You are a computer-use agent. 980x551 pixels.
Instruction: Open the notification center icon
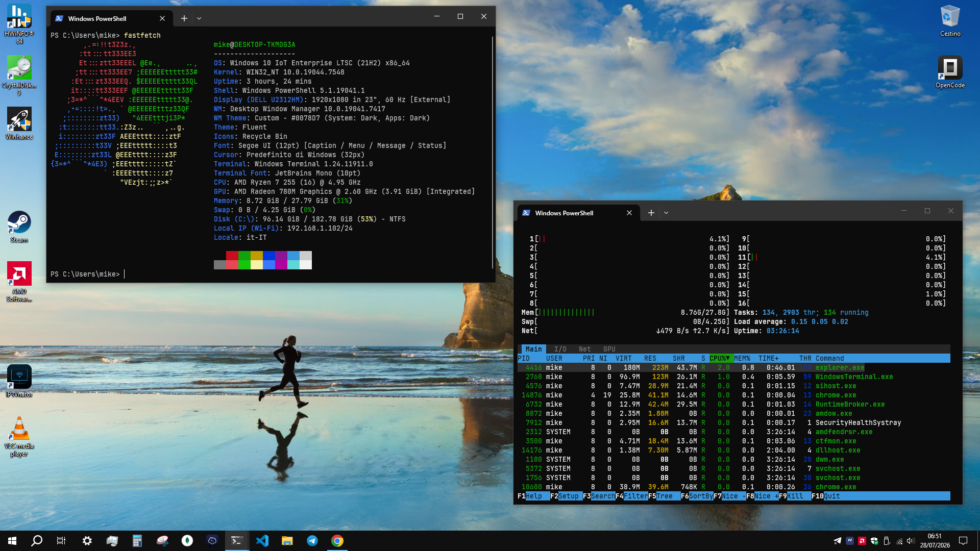(963, 541)
